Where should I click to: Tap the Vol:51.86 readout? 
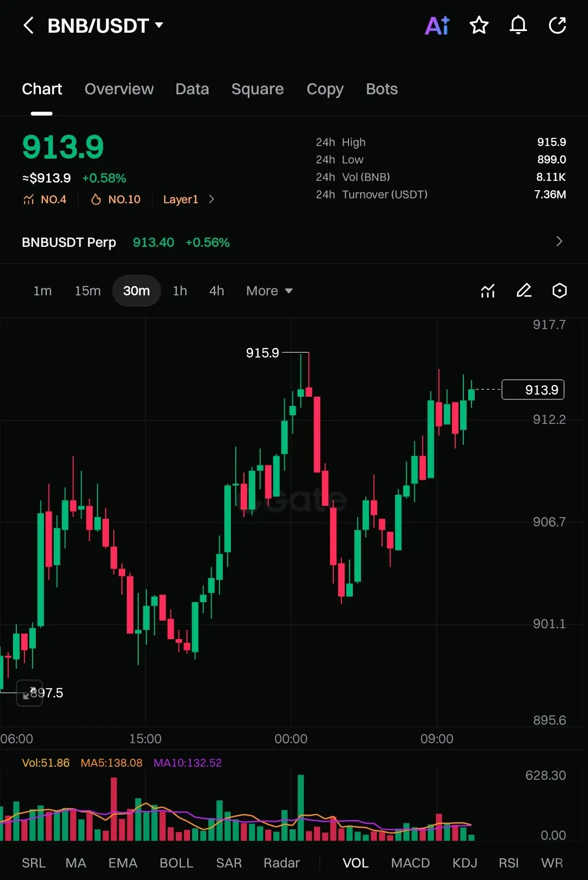click(x=46, y=763)
